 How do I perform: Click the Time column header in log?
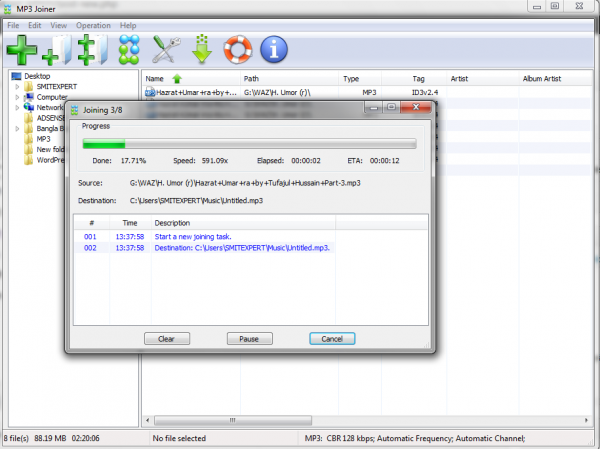(130, 223)
